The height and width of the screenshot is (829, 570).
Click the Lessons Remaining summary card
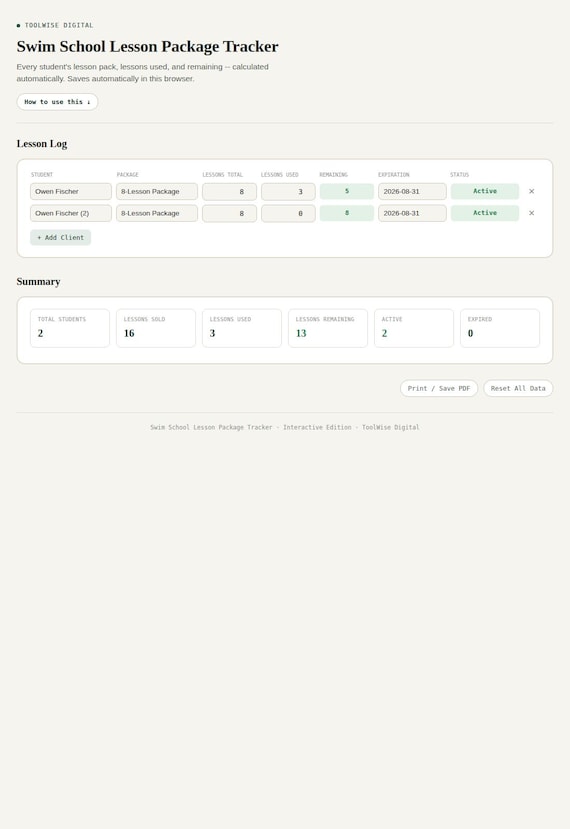(328, 328)
